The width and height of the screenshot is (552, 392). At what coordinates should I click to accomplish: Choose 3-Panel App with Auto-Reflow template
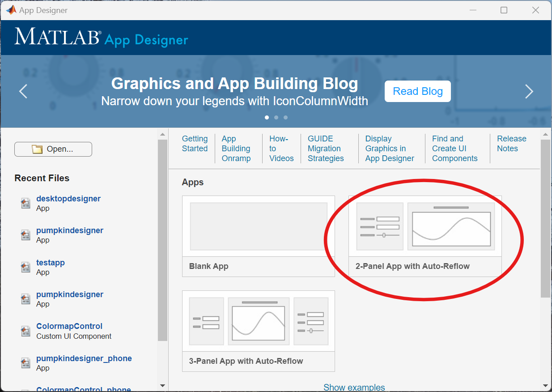[258, 331]
